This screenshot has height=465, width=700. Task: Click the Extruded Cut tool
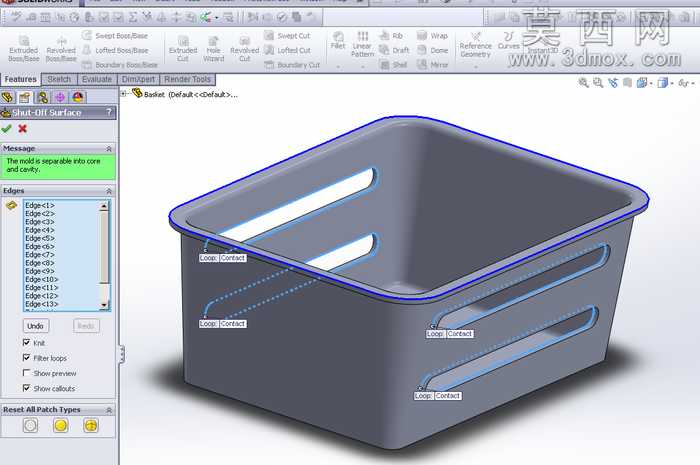(x=183, y=49)
